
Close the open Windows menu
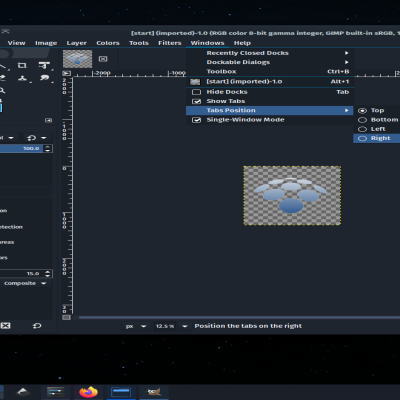pos(207,43)
